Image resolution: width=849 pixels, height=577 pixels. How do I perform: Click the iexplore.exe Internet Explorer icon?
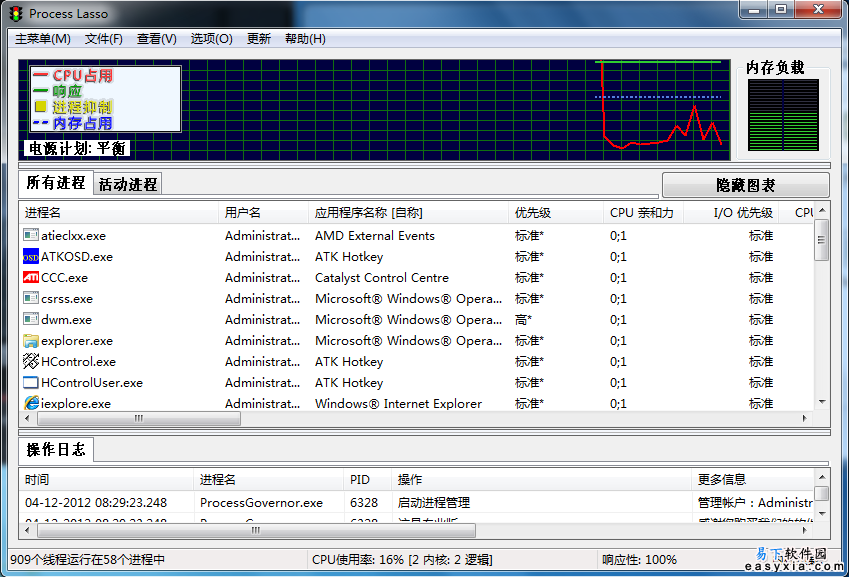tap(31, 404)
